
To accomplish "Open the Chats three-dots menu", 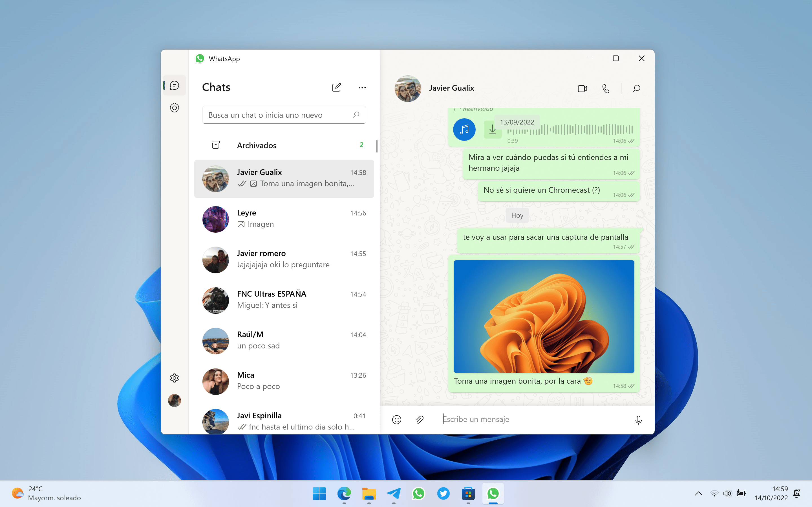I will point(362,88).
